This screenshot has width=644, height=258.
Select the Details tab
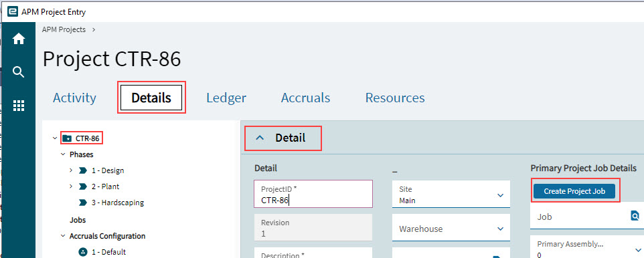point(151,98)
